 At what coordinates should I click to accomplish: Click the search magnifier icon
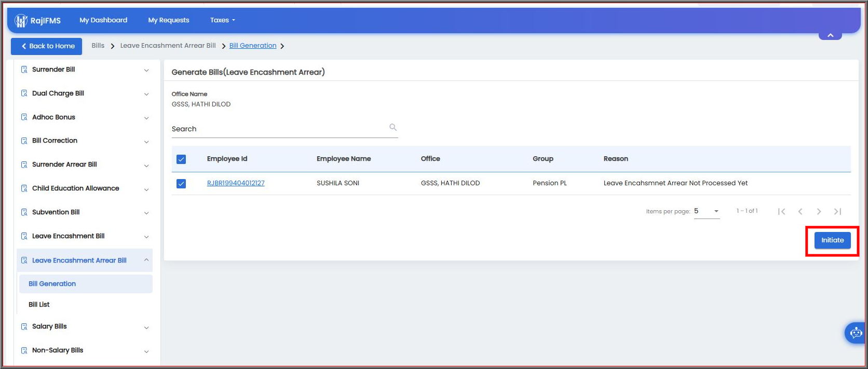[393, 127]
